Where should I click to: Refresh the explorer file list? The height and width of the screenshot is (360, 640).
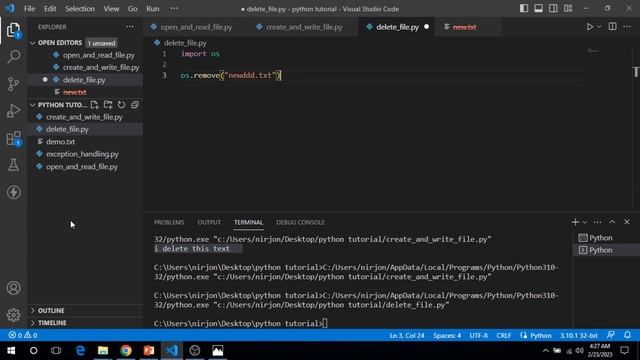(x=122, y=105)
